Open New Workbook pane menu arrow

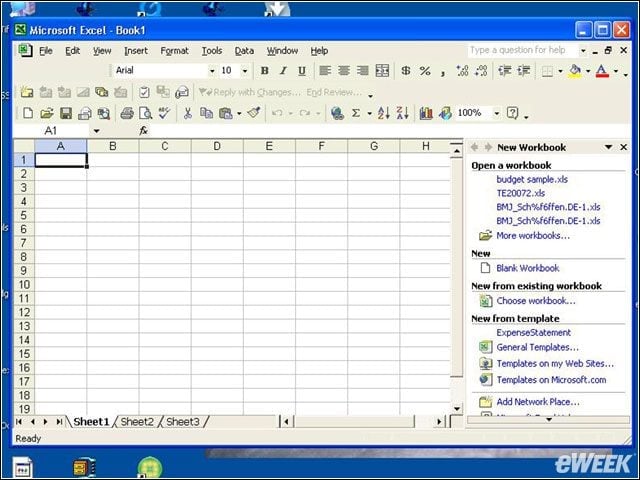tap(608, 147)
